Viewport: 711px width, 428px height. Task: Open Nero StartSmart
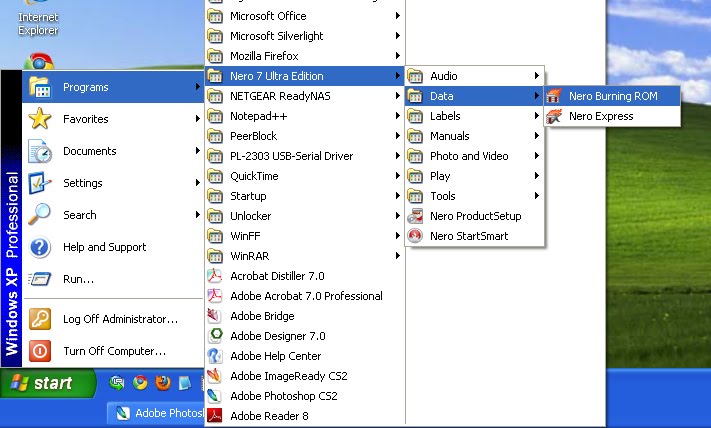(x=468, y=236)
